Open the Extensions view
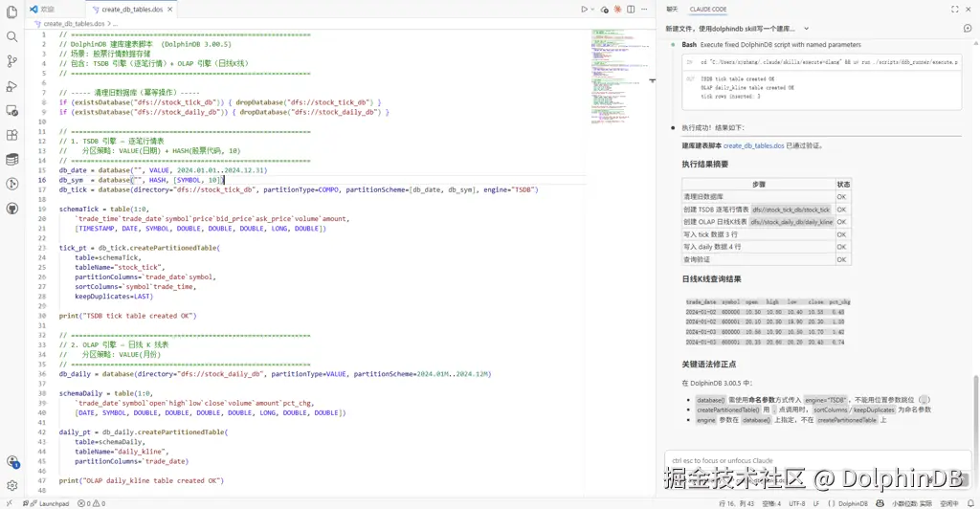 [x=11, y=135]
